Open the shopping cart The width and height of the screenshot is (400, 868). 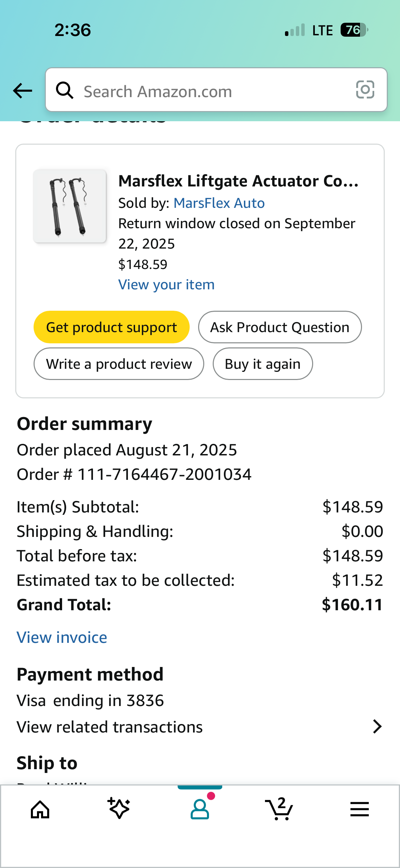[279, 810]
